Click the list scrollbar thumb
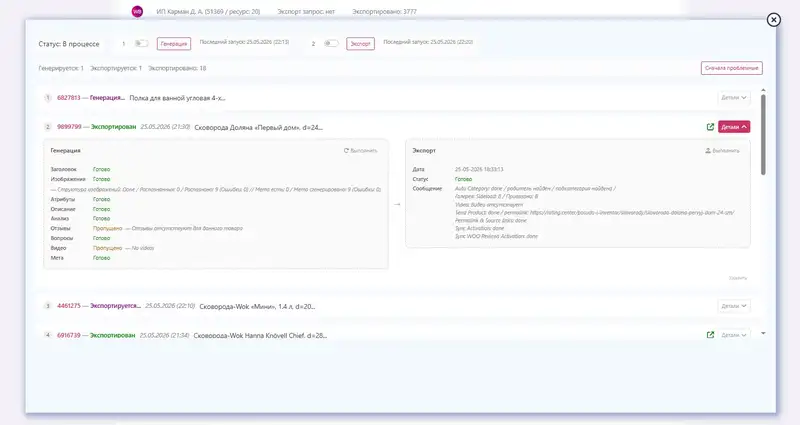The image size is (800, 425). point(763,135)
